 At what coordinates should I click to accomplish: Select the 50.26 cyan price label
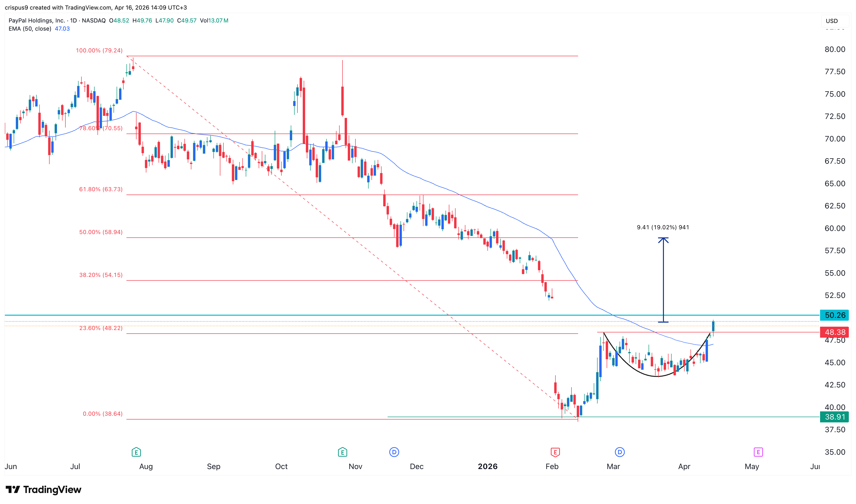[x=834, y=315]
